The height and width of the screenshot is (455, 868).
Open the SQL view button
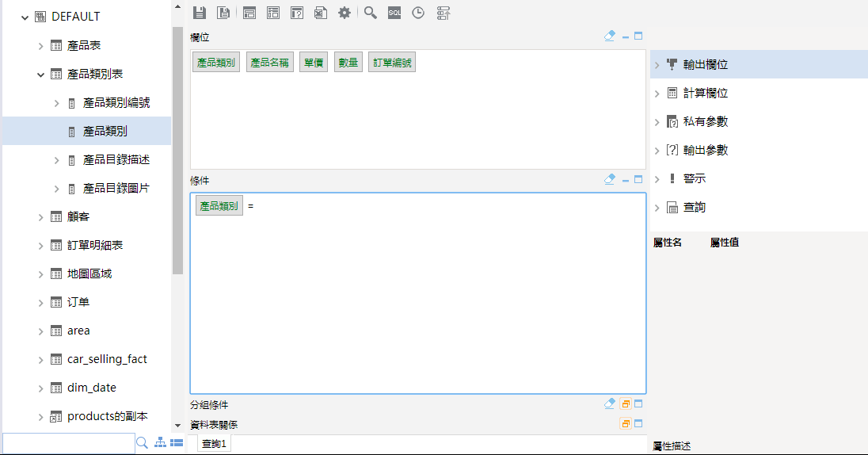(394, 12)
